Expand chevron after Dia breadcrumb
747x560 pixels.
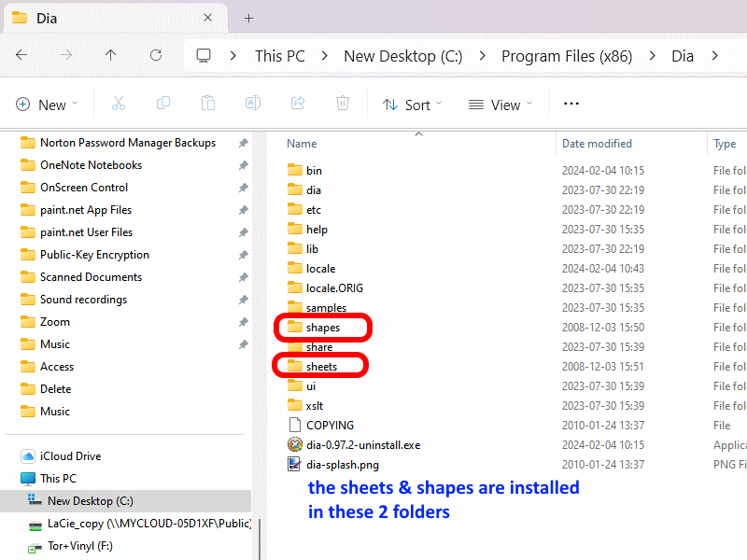(714, 56)
